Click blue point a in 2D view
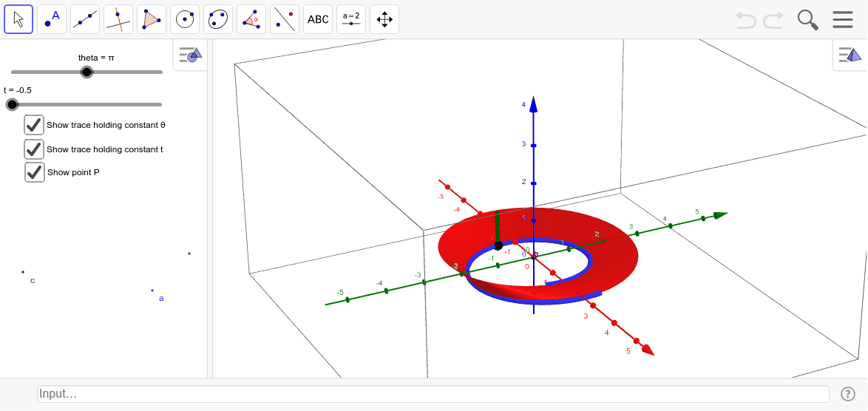The image size is (868, 411). [x=152, y=290]
